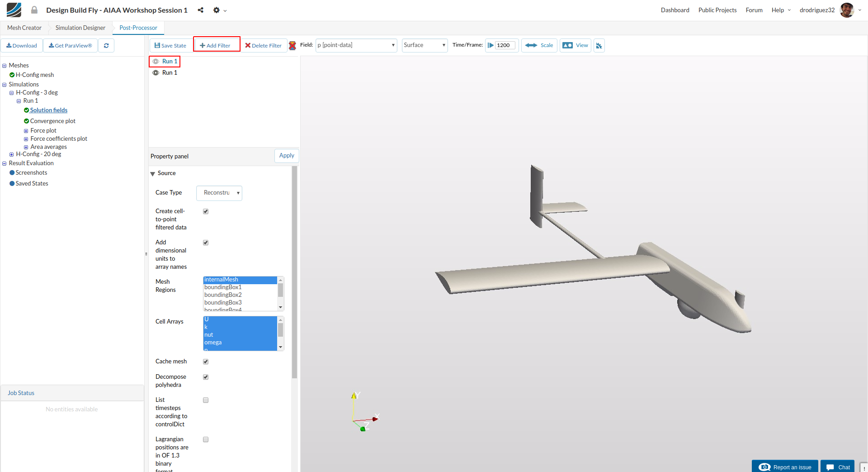Image resolution: width=868 pixels, height=472 pixels.
Task: Switch to the Simulation Designer tab
Action: [80, 28]
